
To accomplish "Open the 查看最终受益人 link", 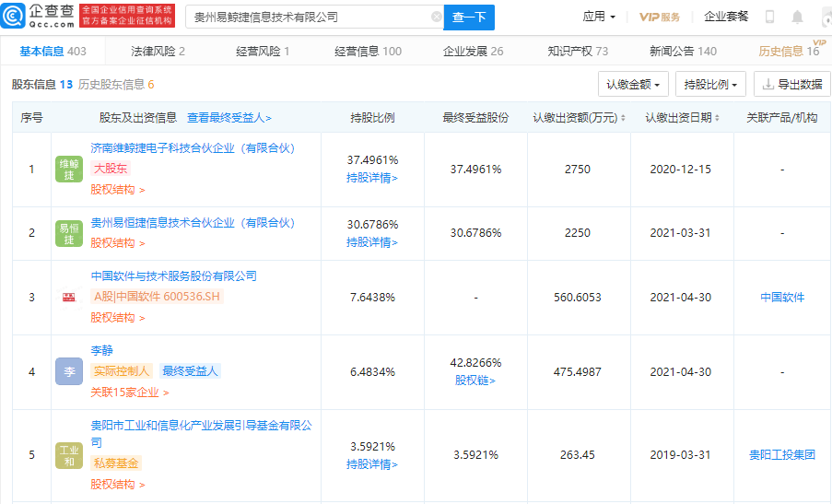I will pos(229,118).
